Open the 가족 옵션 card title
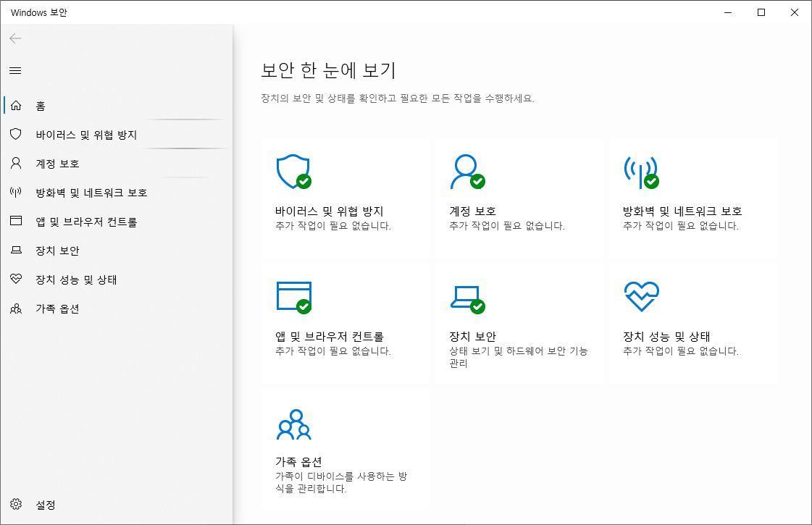 299,462
